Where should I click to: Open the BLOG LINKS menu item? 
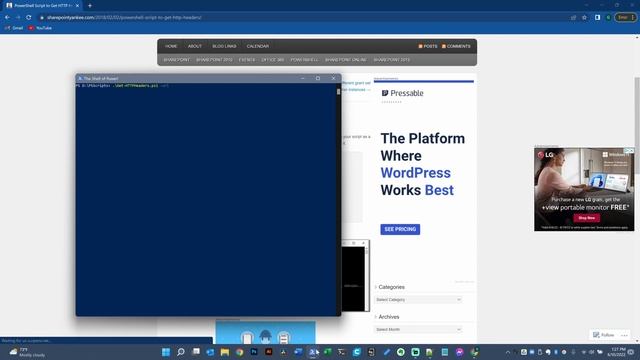pos(224,47)
